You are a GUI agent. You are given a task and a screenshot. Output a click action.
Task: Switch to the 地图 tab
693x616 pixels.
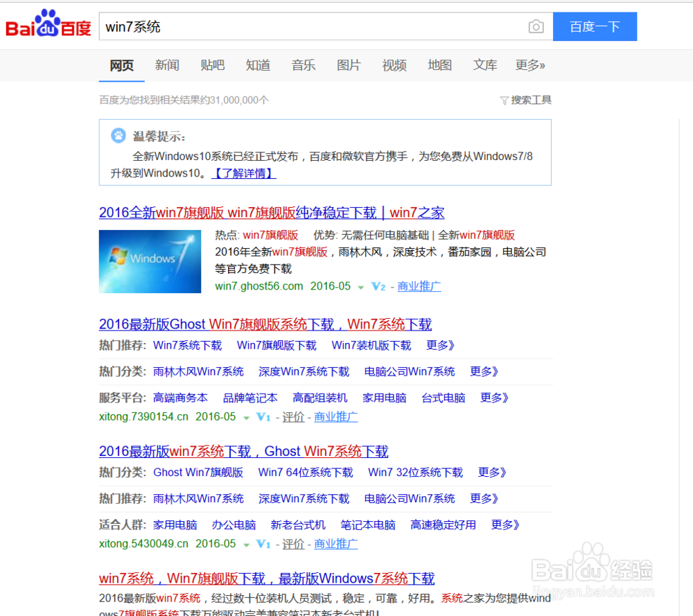[x=440, y=65]
